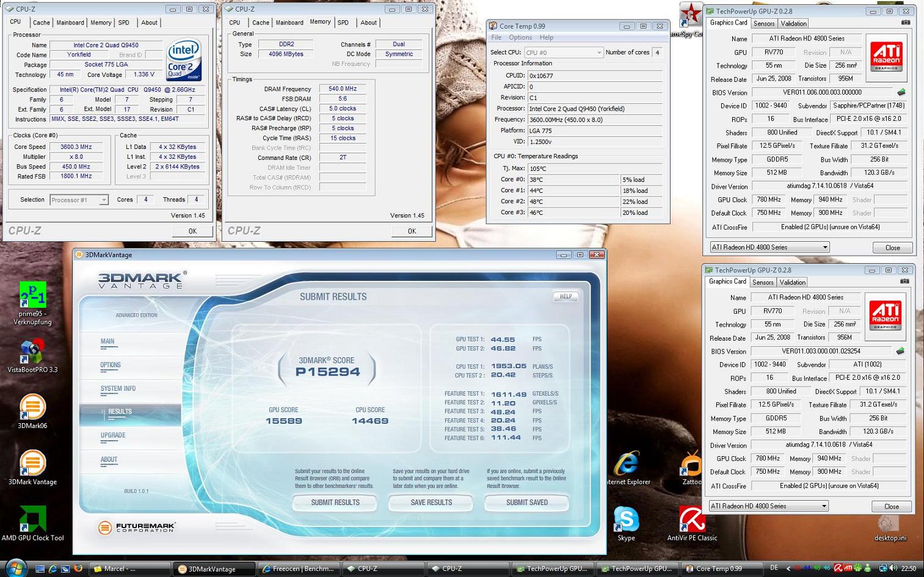This screenshot has width=924, height=577.
Task: Click the Core Speed 3600.3 MHz value in CPU-Z
Action: 76,147
